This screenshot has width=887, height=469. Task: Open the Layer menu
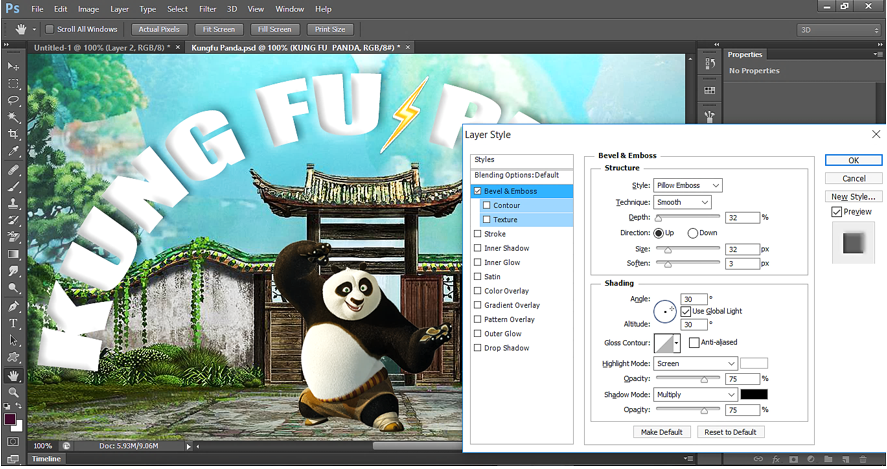[119, 9]
